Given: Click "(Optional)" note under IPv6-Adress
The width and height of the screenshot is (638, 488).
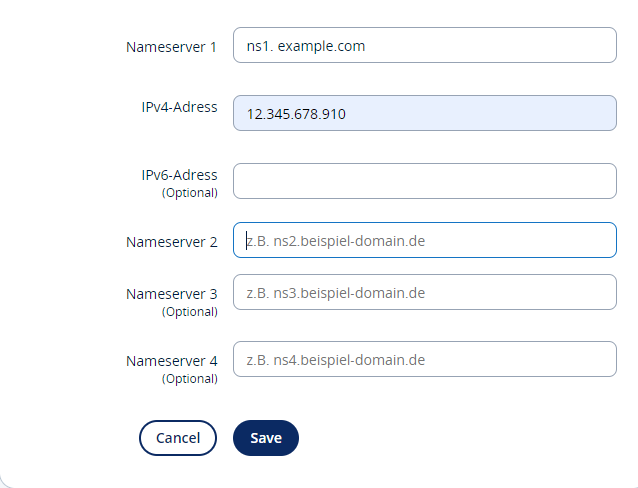Looking at the screenshot, I should click(x=189, y=192).
